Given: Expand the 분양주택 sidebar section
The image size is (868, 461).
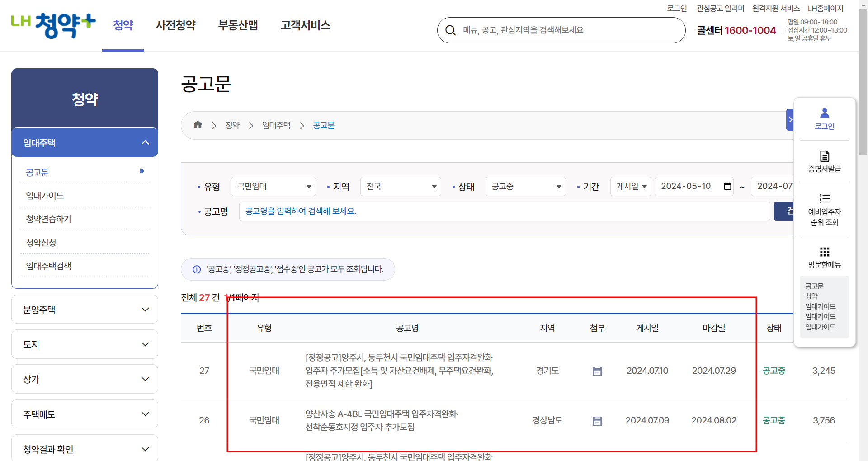Looking at the screenshot, I should pyautogui.click(x=85, y=309).
